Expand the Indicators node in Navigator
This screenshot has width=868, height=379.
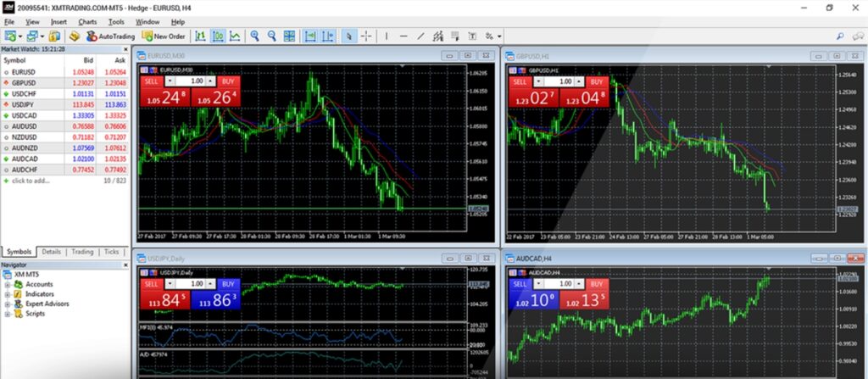7,294
